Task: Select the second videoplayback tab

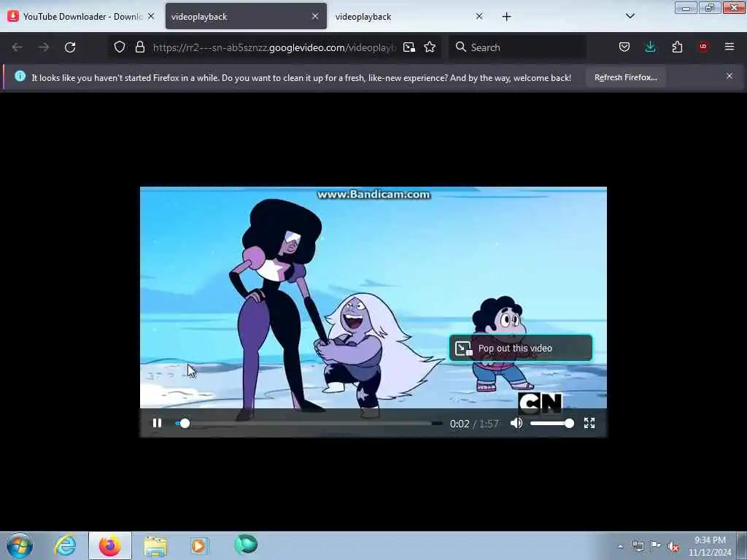Action: (x=246, y=16)
